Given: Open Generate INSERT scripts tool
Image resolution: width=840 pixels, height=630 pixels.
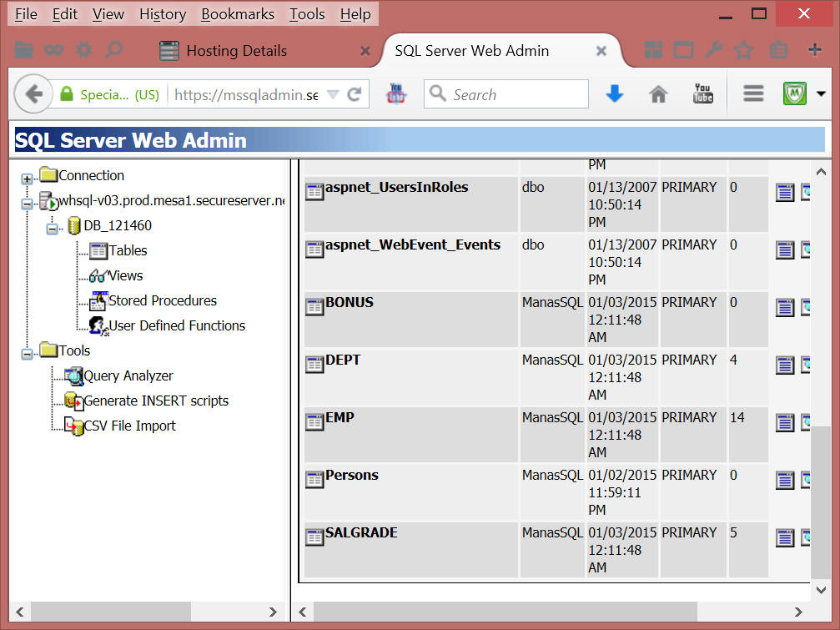Looking at the screenshot, I should pyautogui.click(x=156, y=401).
